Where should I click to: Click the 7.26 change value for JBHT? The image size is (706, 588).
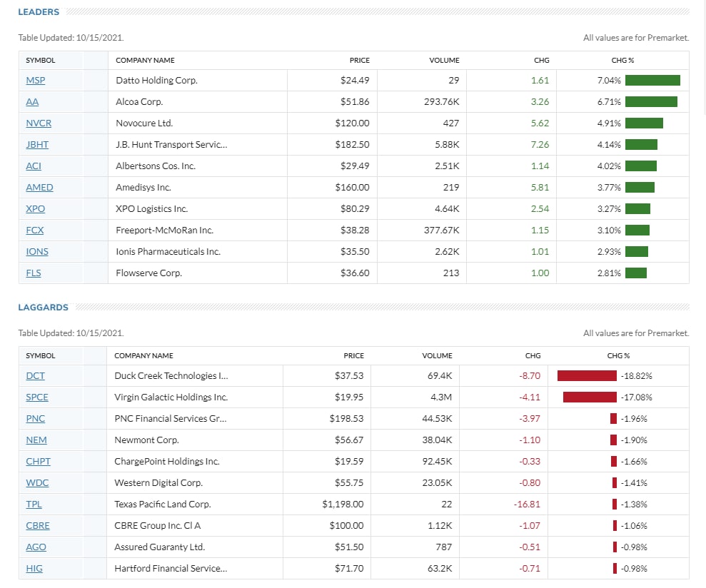click(x=540, y=145)
